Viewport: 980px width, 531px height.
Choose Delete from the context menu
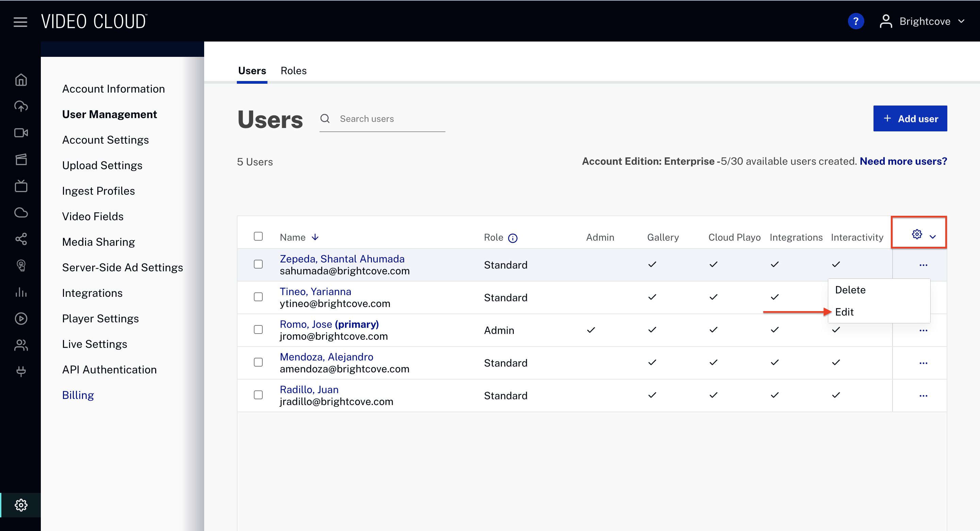tap(851, 290)
